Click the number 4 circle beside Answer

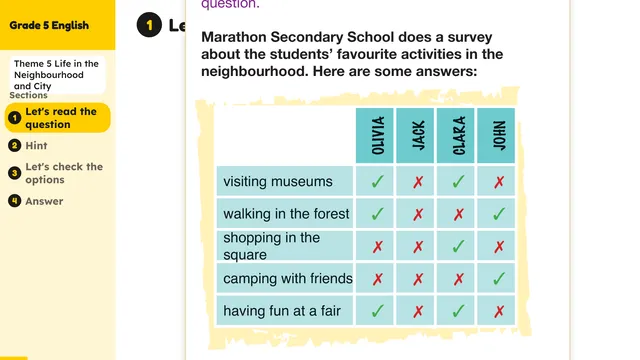coord(15,201)
